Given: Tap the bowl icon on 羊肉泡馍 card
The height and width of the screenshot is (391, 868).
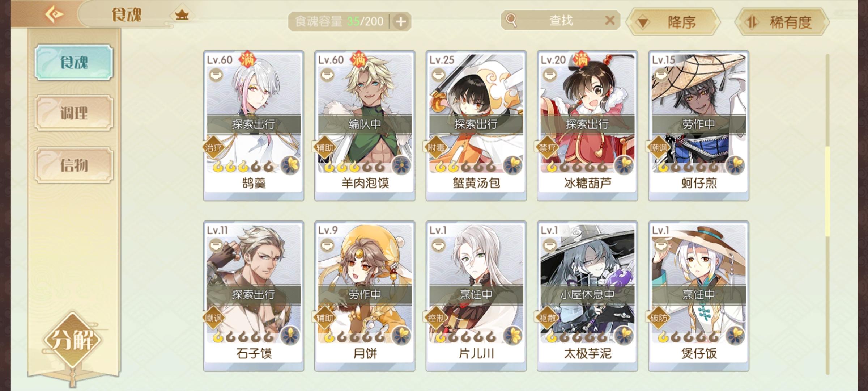Looking at the screenshot, I should [327, 75].
